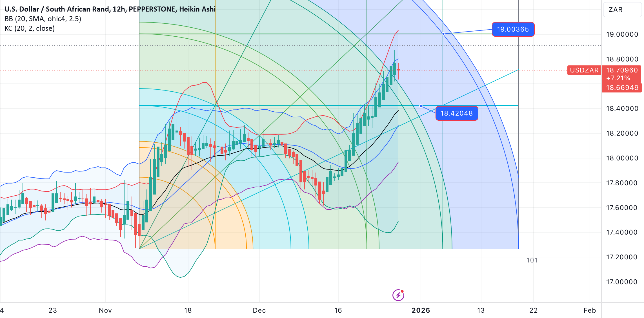Viewport: 644px width, 318px height.
Task: Click the 13 date label on time axis
Action: point(481,310)
